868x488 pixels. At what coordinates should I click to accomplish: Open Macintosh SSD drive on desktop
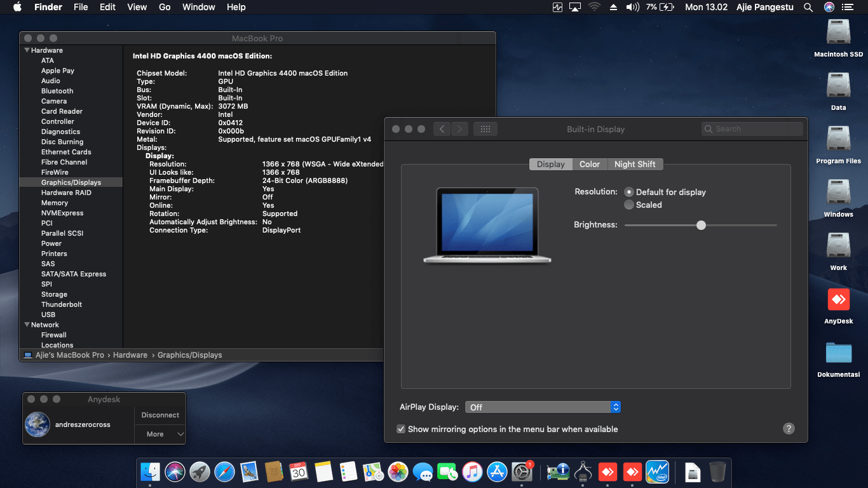[839, 33]
